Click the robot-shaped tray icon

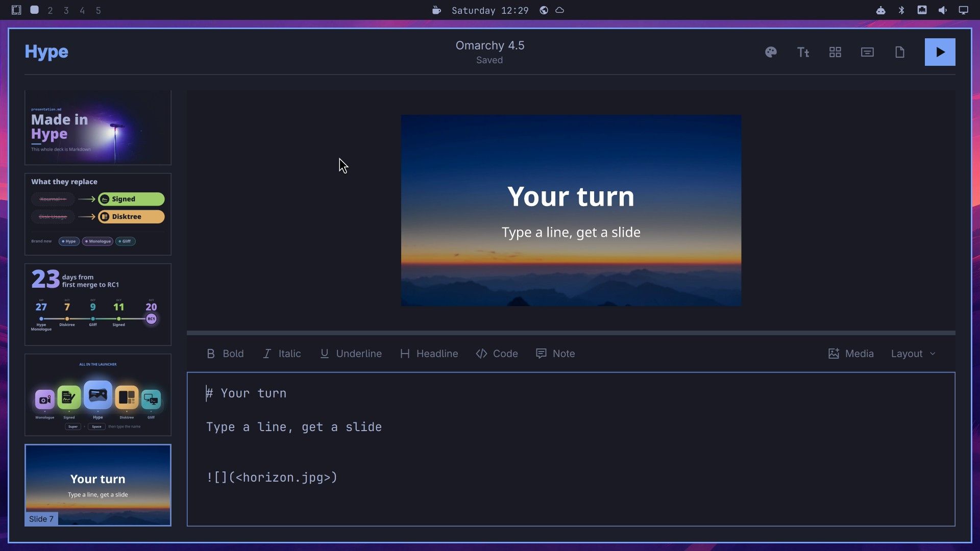(x=880, y=10)
